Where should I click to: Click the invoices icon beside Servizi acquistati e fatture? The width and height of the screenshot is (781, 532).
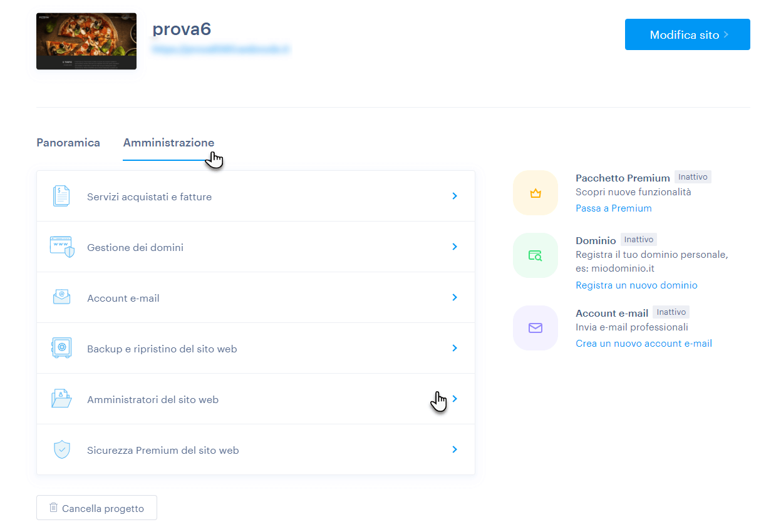pyautogui.click(x=61, y=197)
